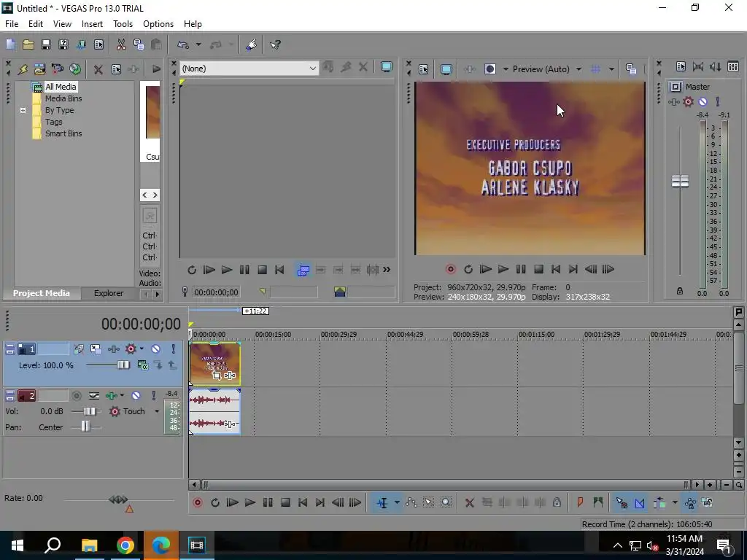Click Track FX gear icon on video track 1
Image resolution: width=747 pixels, height=560 pixels.
click(x=131, y=349)
